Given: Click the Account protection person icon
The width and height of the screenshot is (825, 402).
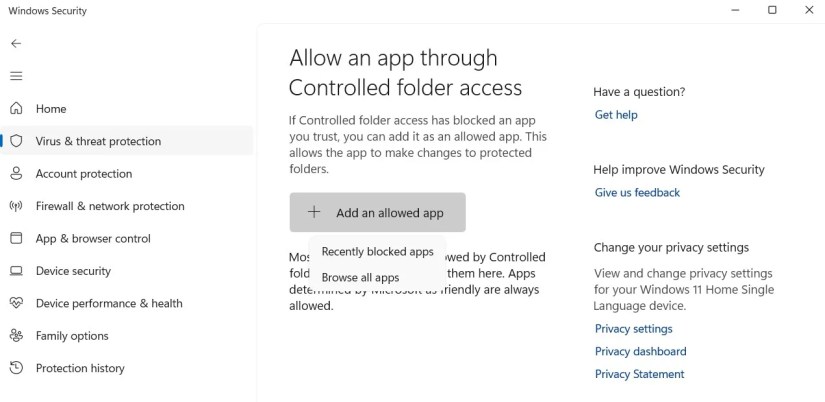Looking at the screenshot, I should click(16, 174).
